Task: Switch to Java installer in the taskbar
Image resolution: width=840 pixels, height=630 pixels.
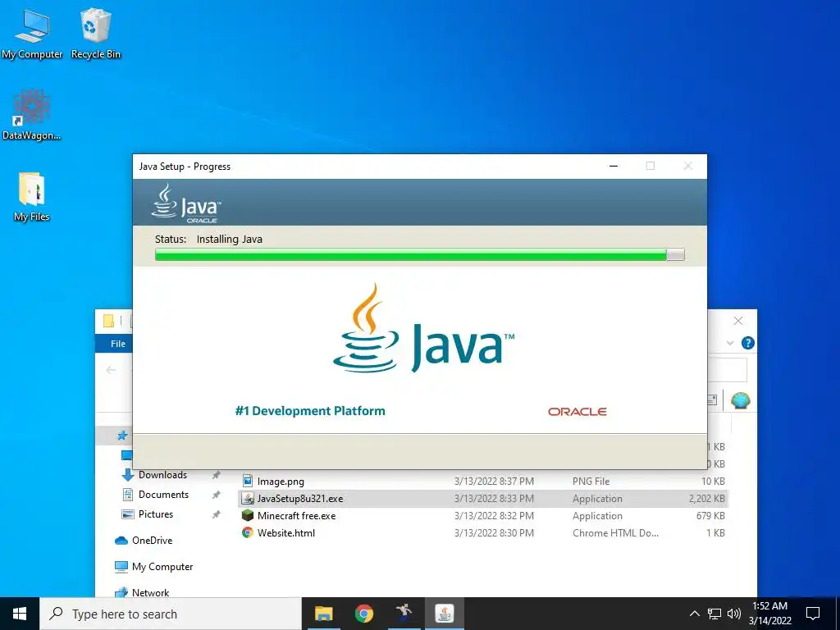Action: pos(444,614)
